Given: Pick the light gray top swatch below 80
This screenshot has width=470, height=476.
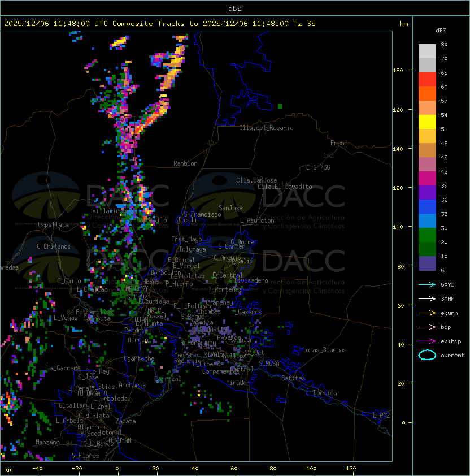Looking at the screenshot, I should pos(427,51).
